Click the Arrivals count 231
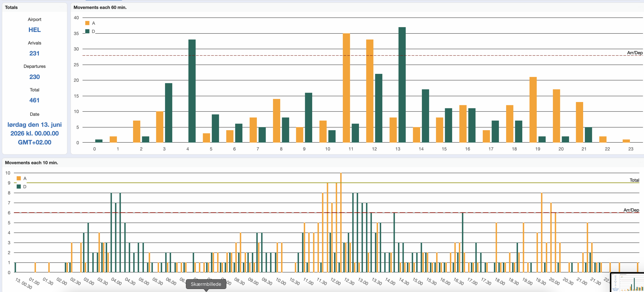This screenshot has height=292, width=644. coord(34,53)
